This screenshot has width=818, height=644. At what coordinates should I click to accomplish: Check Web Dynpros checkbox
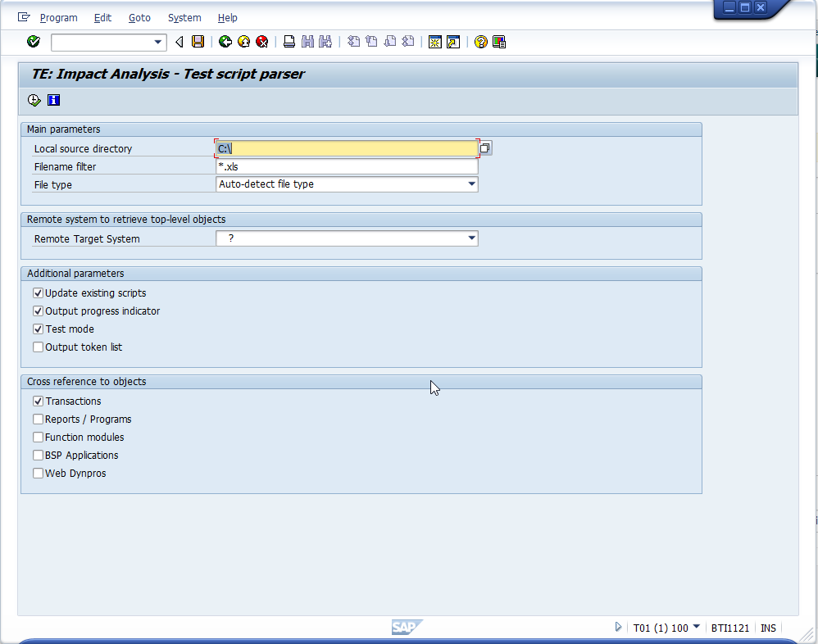(x=38, y=474)
